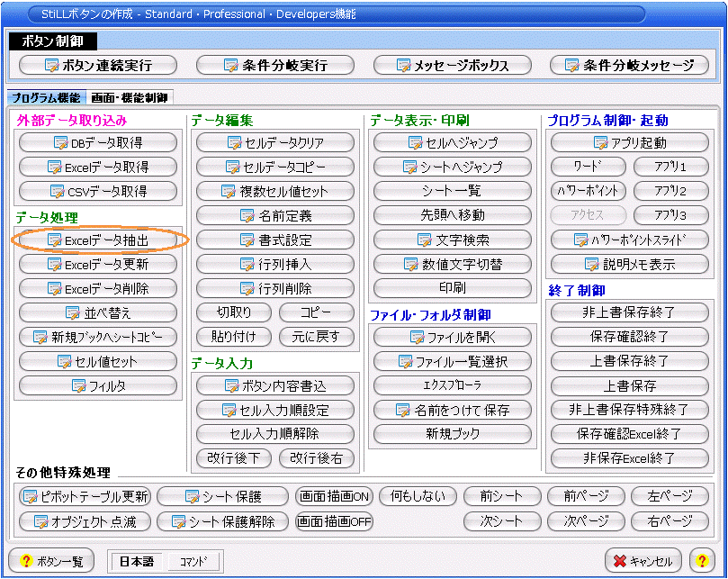Click the シート一覧 button
This screenshot has height=579, width=728.
click(453, 191)
